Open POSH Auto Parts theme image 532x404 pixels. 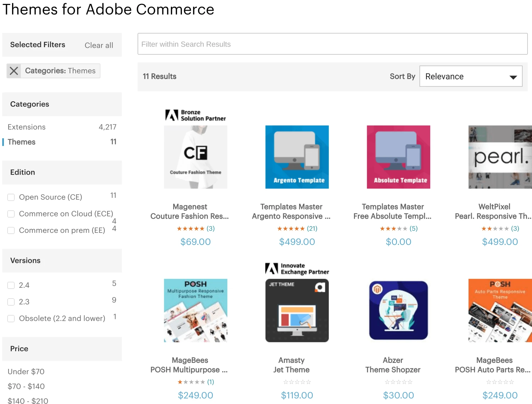point(500,310)
